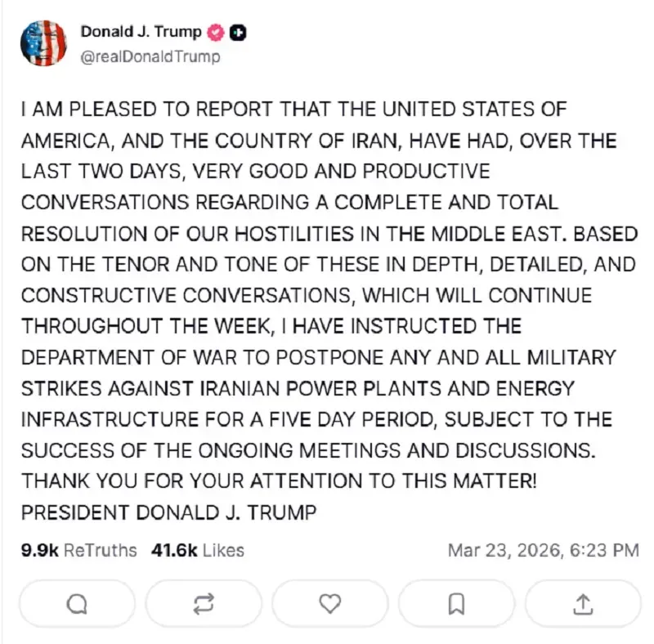Click the 'THANK YOU FOR YOUR ATTENTION' line
The width and height of the screenshot is (654, 644).
click(280, 481)
